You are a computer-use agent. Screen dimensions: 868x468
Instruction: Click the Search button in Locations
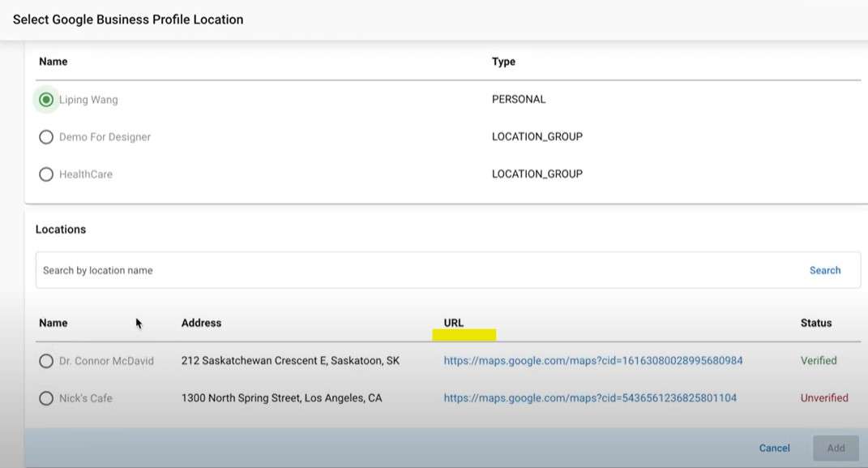point(825,270)
